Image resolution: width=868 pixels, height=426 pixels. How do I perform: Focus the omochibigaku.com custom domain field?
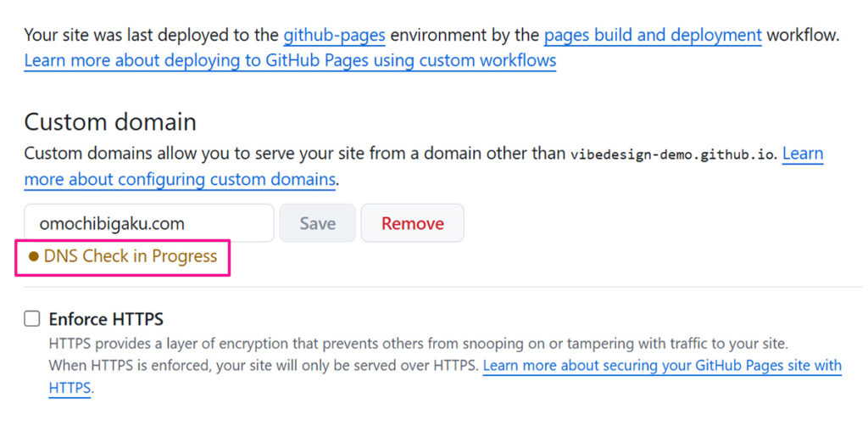pyautogui.click(x=148, y=224)
